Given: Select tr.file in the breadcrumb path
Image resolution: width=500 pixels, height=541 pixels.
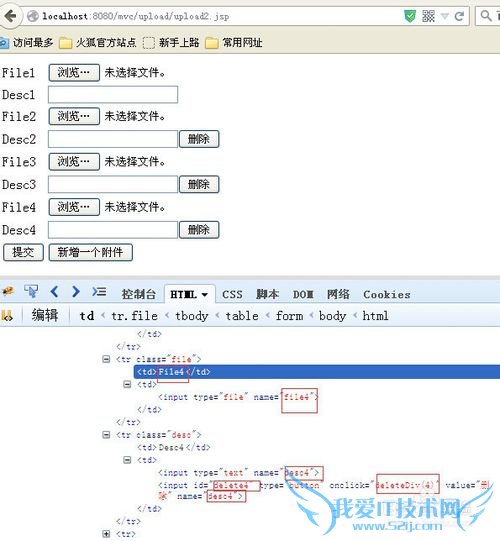Looking at the screenshot, I should (x=134, y=316).
